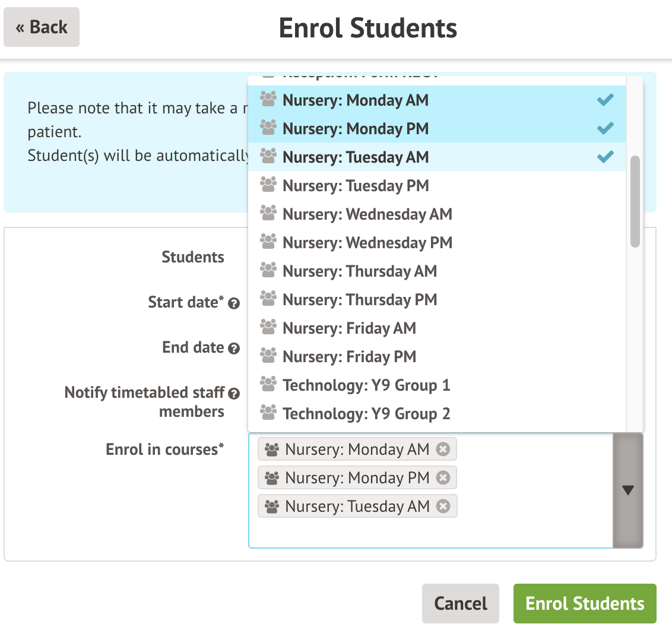Click the End date help question icon

coord(234,349)
